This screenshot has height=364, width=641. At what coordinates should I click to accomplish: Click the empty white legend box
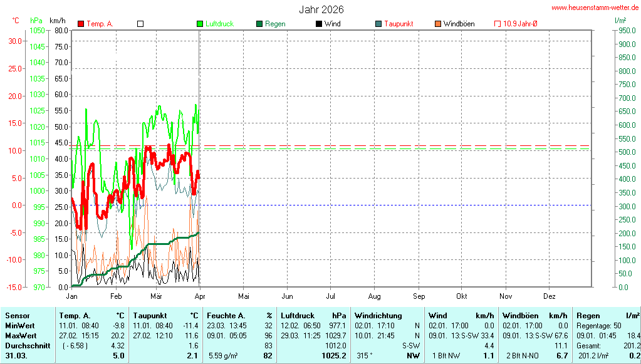click(140, 24)
